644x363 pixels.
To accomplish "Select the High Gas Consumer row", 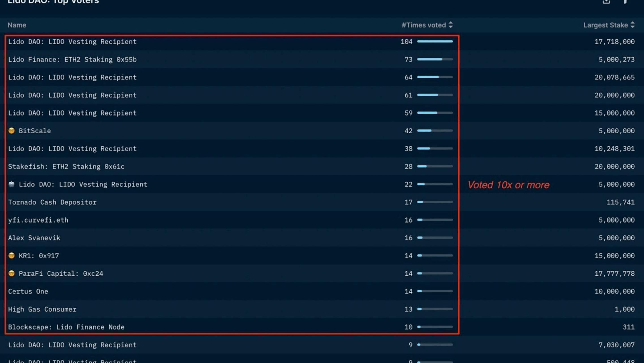I will (42, 309).
